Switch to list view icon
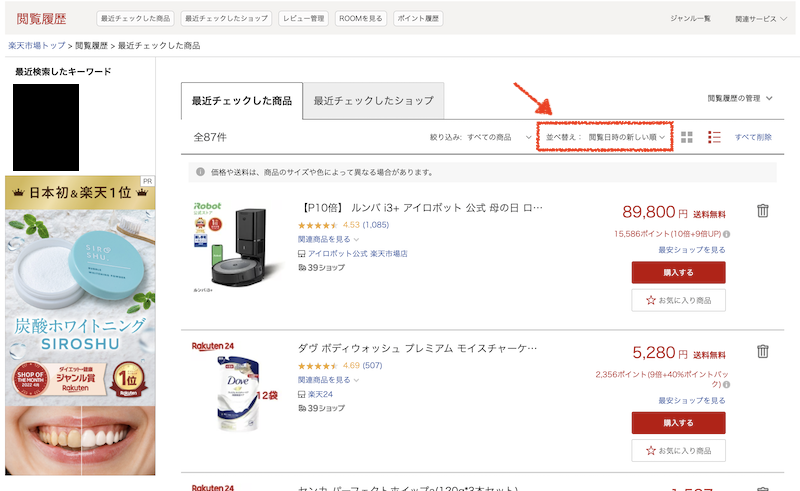The width and height of the screenshot is (800, 491). [714, 137]
